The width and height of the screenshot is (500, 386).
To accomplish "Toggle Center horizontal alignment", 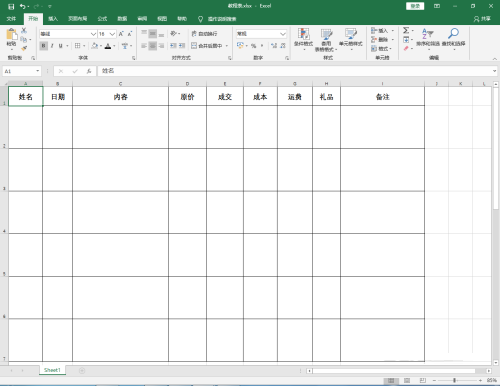I will click(x=152, y=46).
